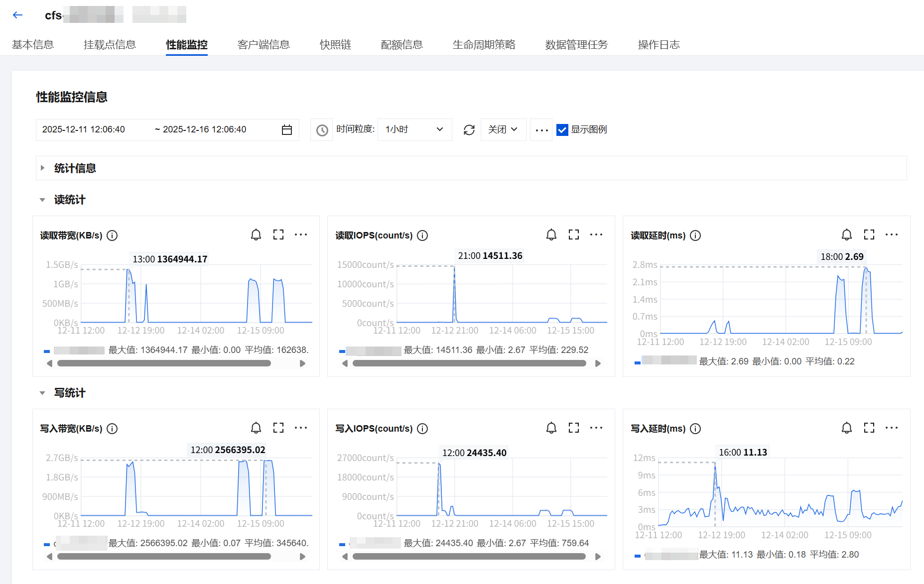Screen dimensions: 924x584
Task: Switch to the 挂载点信息 tab
Action: click(x=110, y=45)
